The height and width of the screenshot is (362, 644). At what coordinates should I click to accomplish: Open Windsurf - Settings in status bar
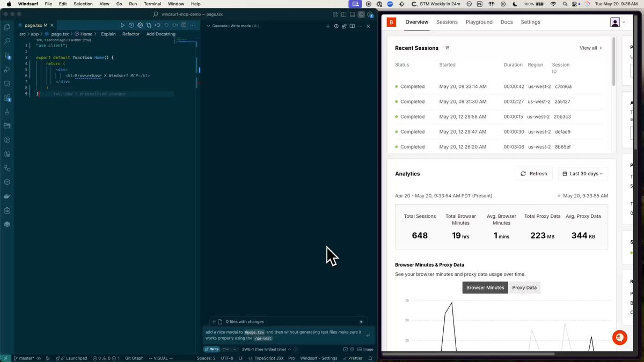click(319, 358)
